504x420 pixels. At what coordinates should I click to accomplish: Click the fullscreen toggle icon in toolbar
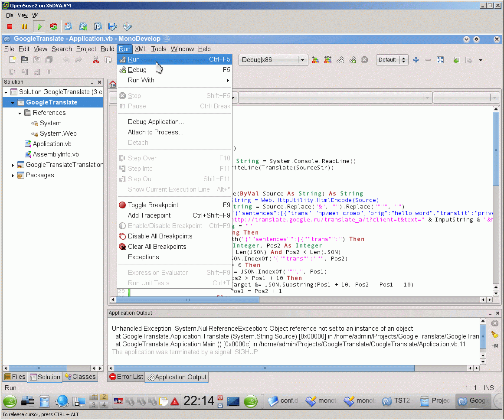pyautogui.click(x=440, y=60)
